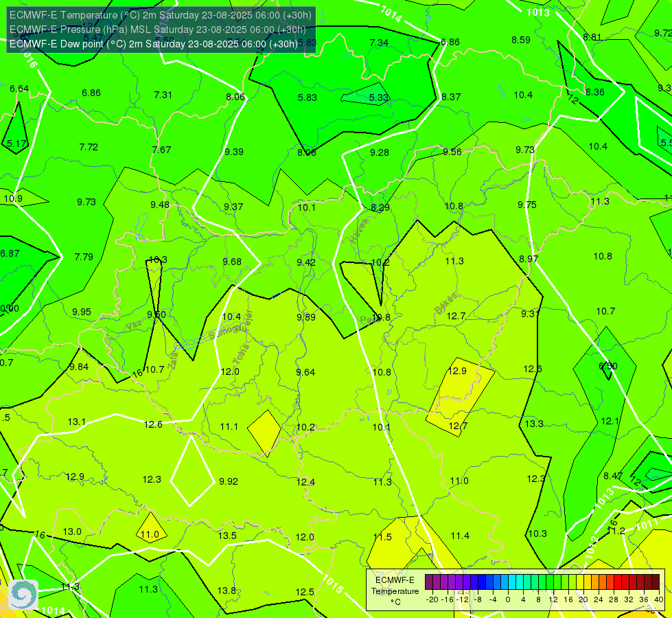
Task: Click the 12.1 temperature value
Action: [x=610, y=421]
